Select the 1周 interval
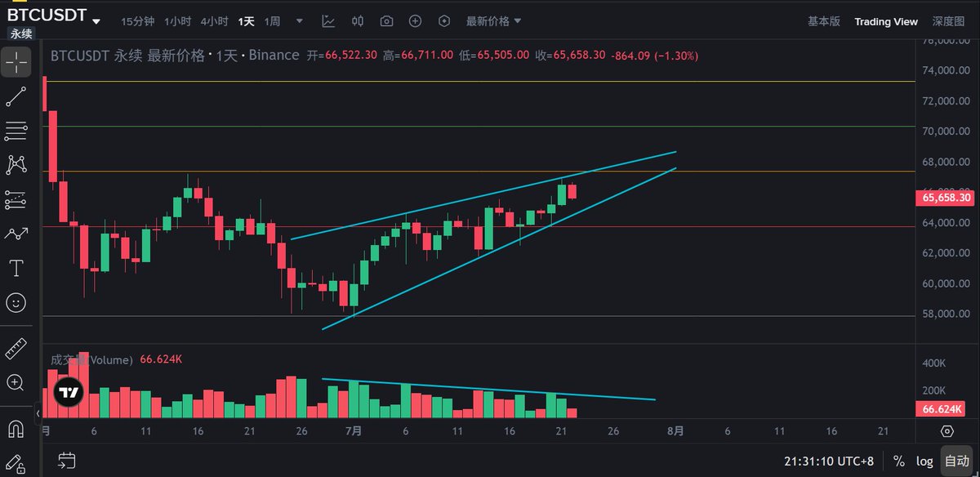The image size is (980, 477). point(273,21)
